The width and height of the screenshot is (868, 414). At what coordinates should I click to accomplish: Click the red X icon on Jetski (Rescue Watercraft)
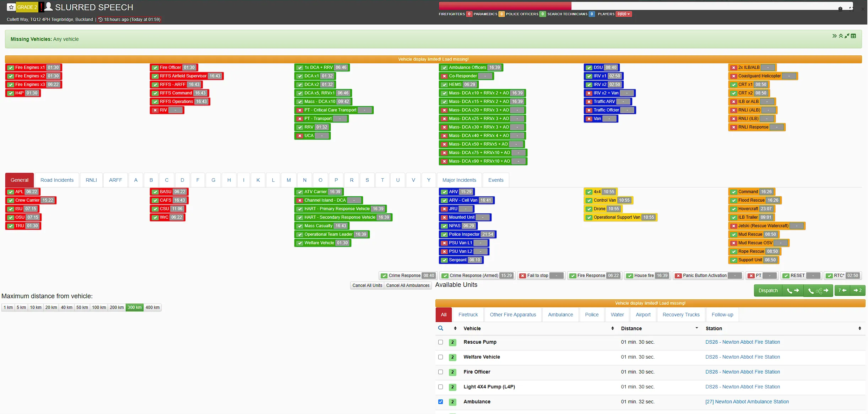pos(734,226)
